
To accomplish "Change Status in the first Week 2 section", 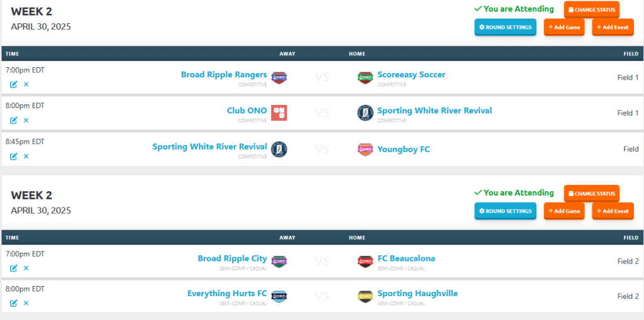I will (591, 9).
